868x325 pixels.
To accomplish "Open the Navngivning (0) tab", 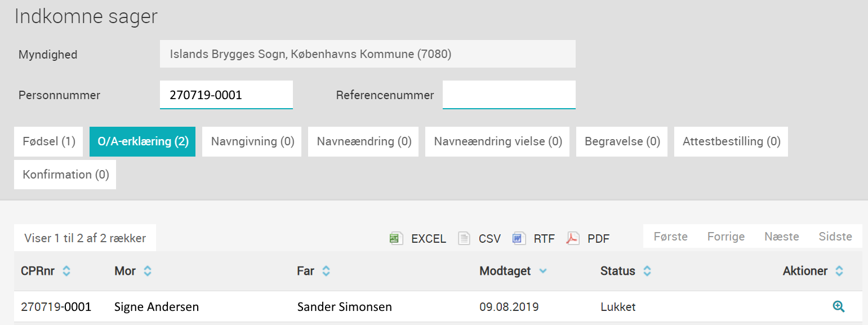I will pos(252,141).
